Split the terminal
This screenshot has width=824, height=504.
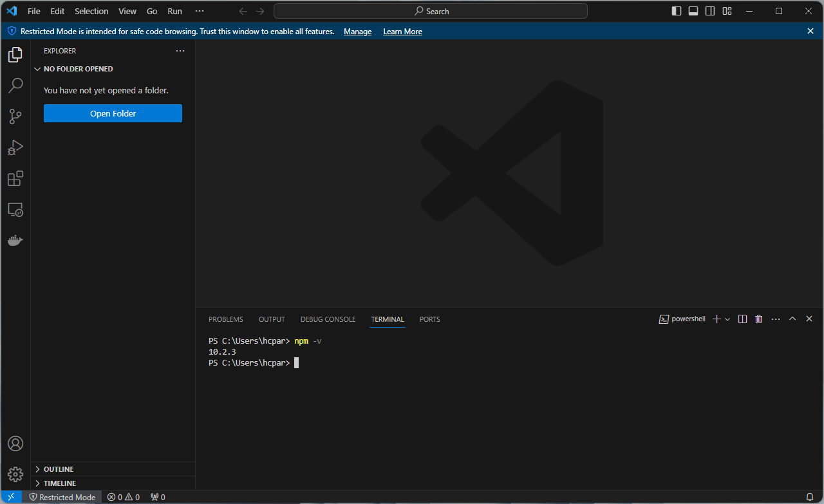point(742,319)
